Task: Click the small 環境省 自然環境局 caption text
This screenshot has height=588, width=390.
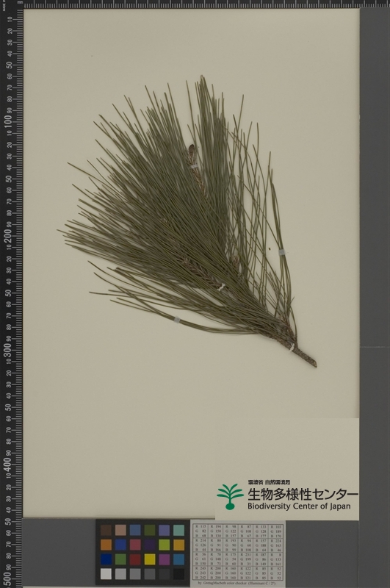Action: (269, 482)
